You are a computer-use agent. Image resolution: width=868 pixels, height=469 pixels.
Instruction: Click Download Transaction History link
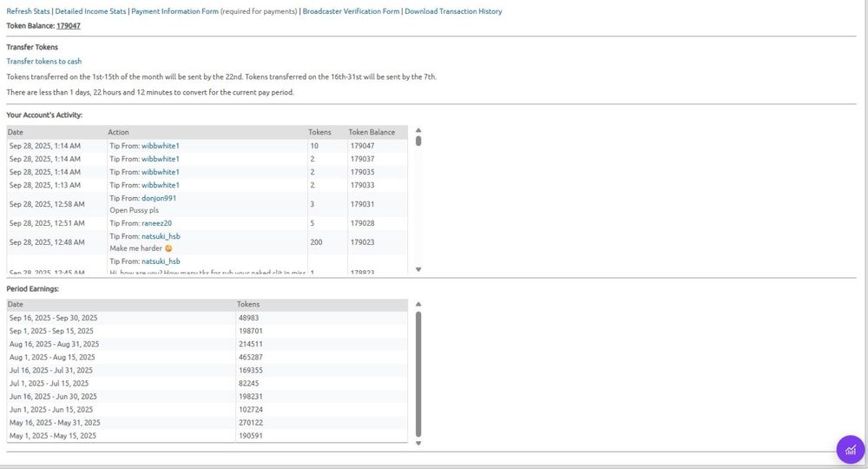[x=453, y=11]
